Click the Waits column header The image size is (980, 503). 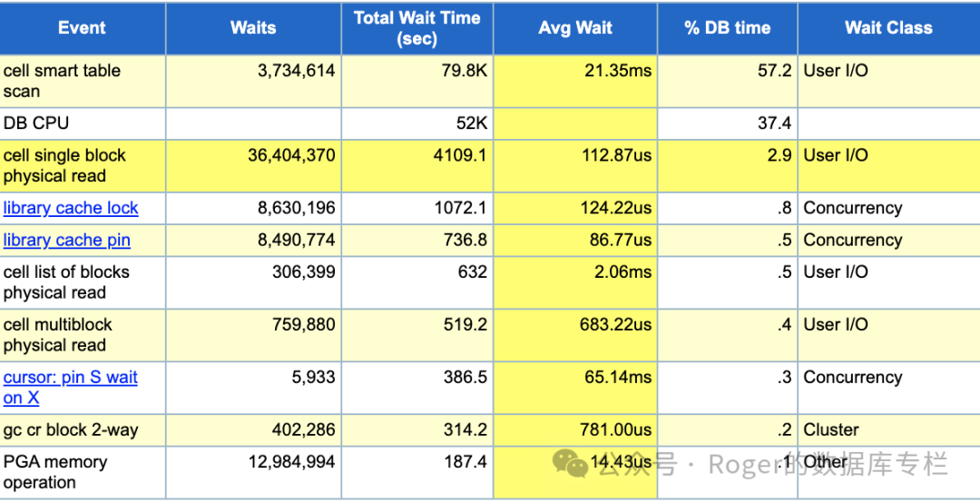pos(253,27)
